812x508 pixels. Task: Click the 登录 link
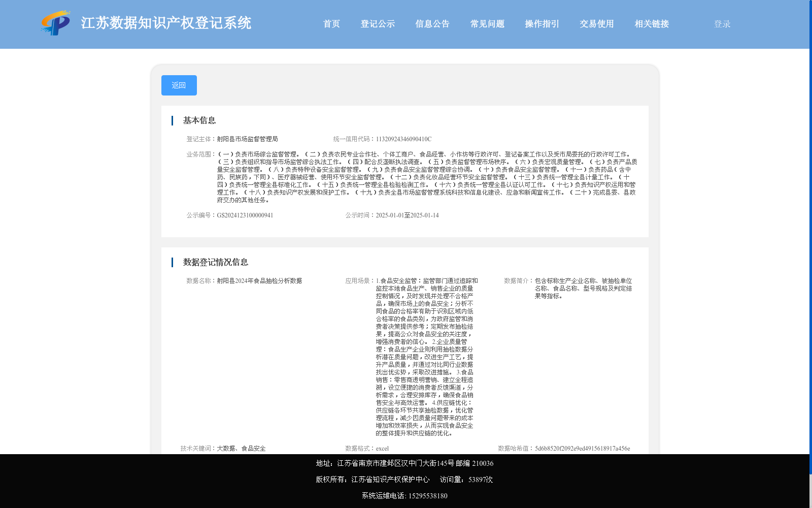[x=722, y=24]
